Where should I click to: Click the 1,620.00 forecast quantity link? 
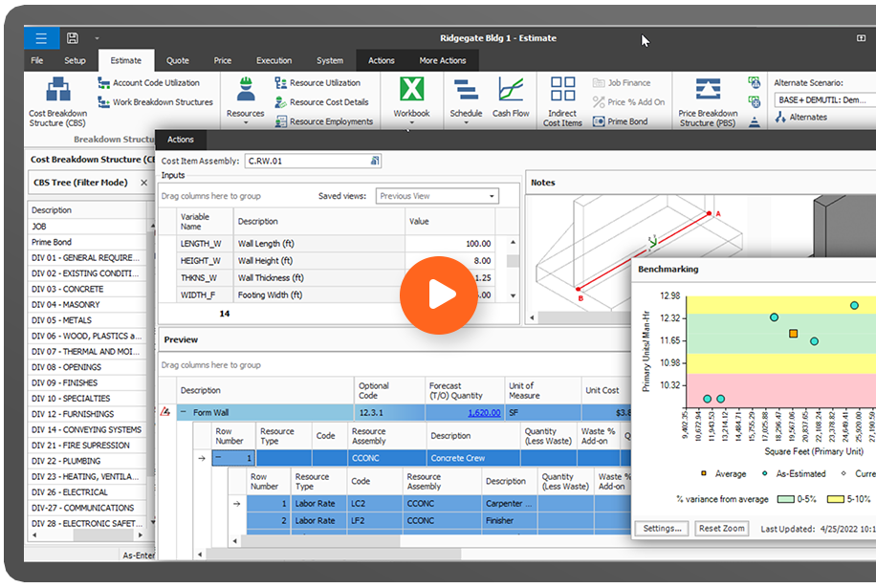484,412
